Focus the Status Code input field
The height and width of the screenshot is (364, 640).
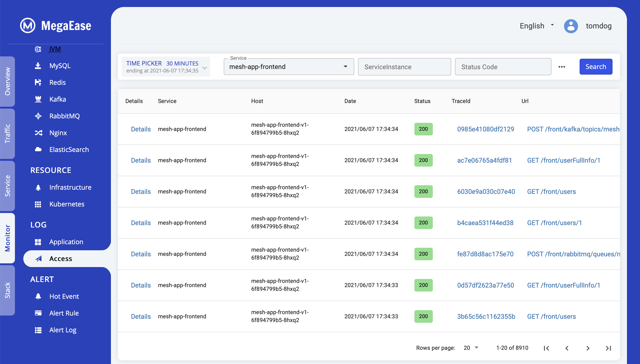coord(503,67)
